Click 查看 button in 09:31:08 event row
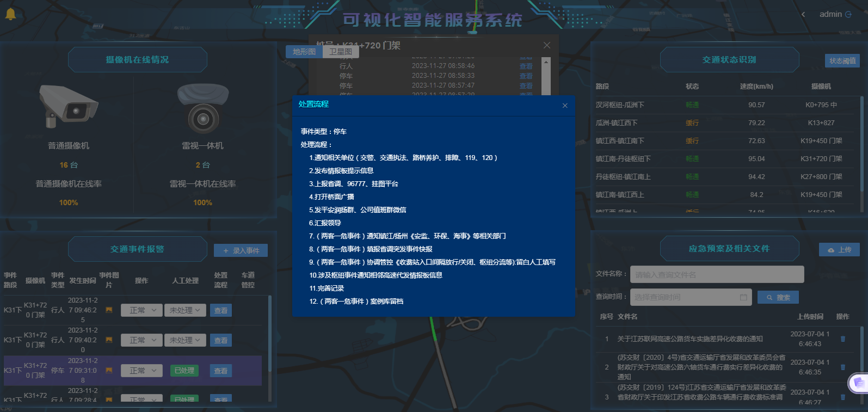Image resolution: width=868 pixels, height=412 pixels. click(x=221, y=371)
